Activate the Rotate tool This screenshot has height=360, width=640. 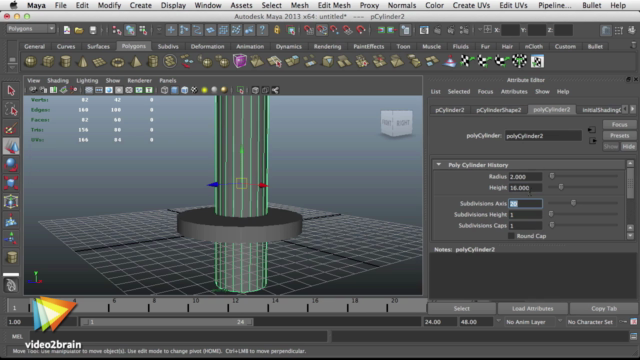pos(11,164)
